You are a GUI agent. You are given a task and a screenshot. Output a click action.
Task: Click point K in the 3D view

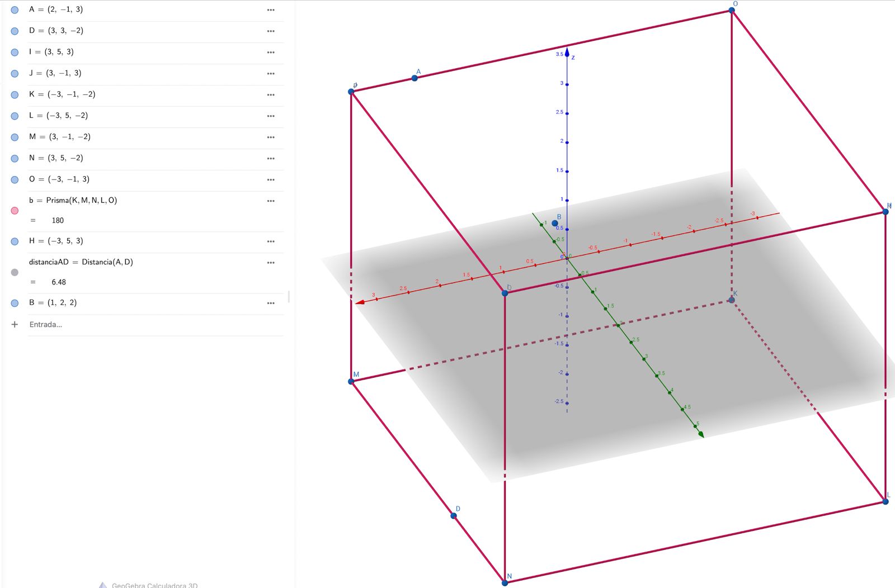tap(732, 300)
